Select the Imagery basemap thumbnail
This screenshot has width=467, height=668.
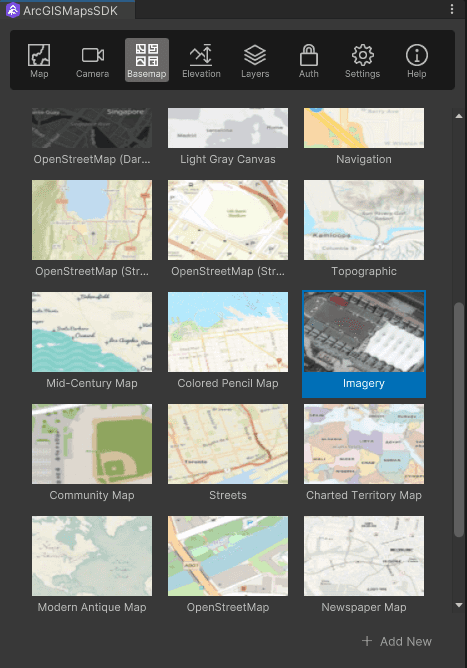click(364, 332)
